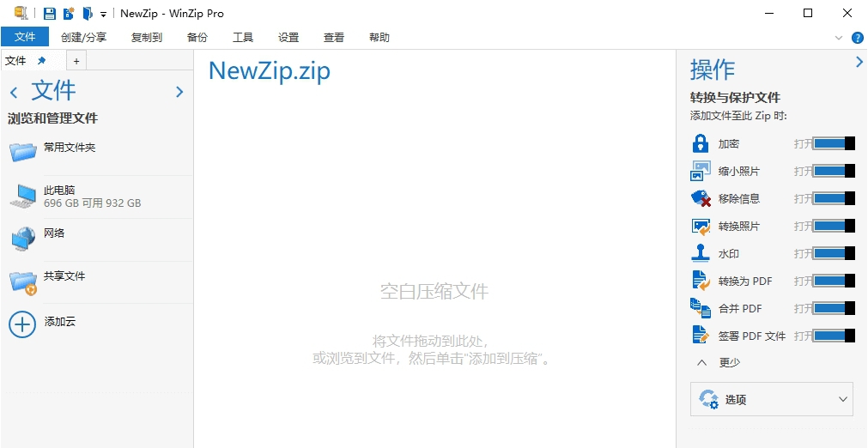
Task: Click the 此电脑 computer icon
Action: pos(23,196)
